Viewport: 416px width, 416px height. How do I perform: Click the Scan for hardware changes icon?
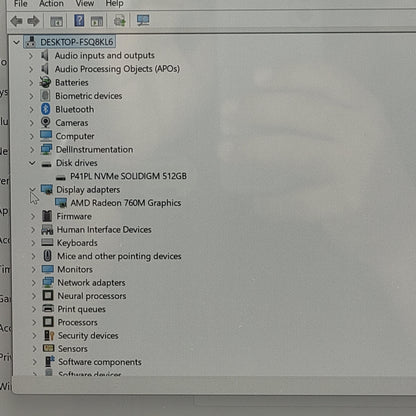coord(120,21)
